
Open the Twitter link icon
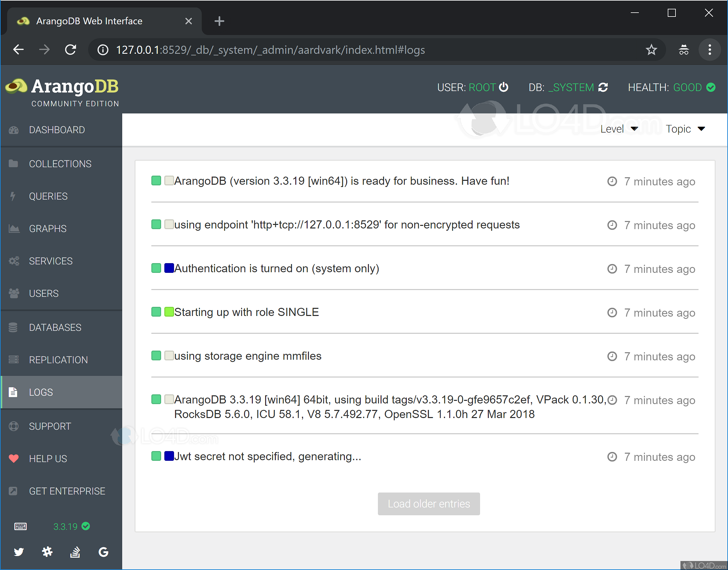[19, 552]
